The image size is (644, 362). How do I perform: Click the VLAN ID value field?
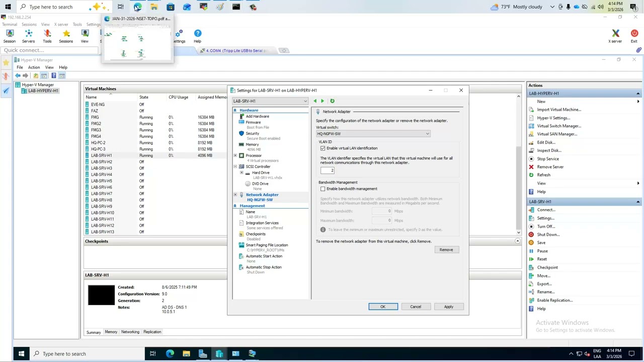coord(328,170)
